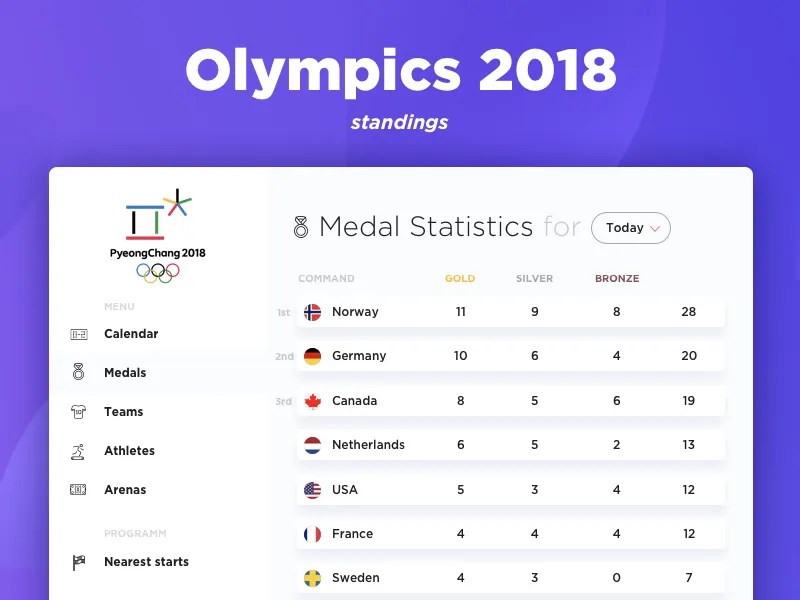Sort standings by the GOLD column
The height and width of the screenshot is (600, 800).
[x=459, y=278]
